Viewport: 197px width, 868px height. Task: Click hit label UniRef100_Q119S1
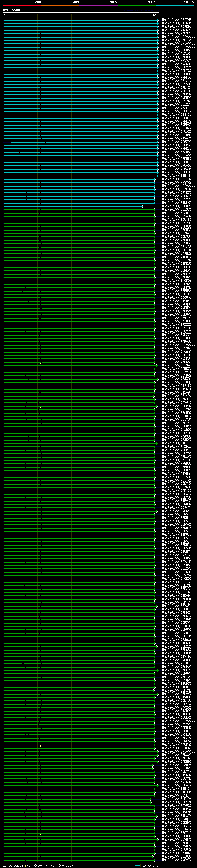(176, 209)
